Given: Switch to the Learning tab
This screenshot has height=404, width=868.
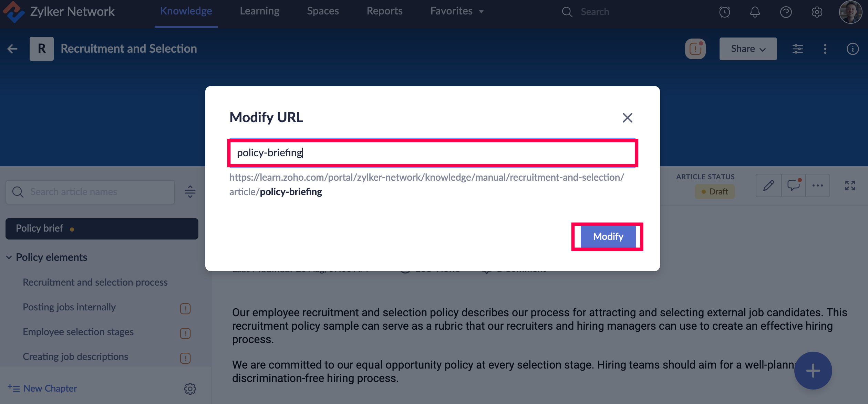Looking at the screenshot, I should [259, 11].
